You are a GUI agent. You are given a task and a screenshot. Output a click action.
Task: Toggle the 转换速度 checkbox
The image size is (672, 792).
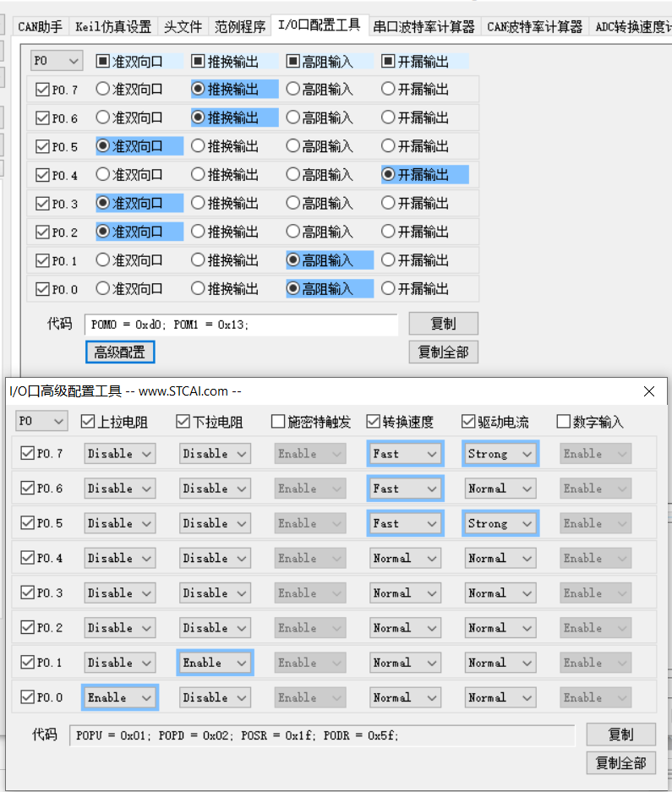(373, 421)
